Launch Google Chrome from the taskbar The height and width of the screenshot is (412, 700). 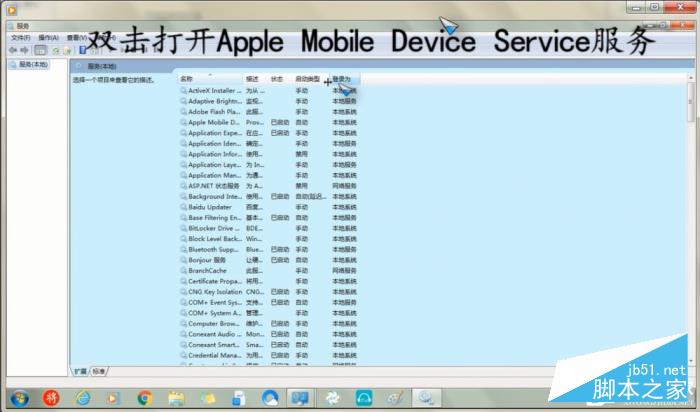tap(144, 398)
